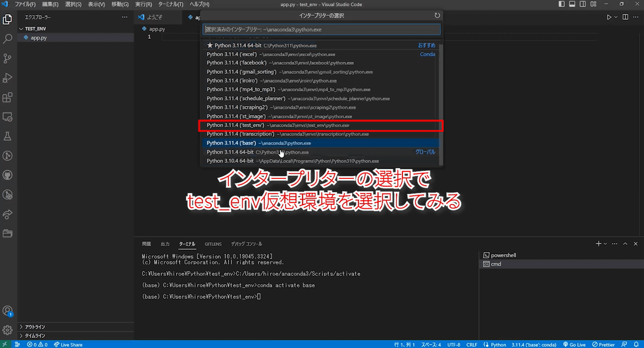
Task: Expand the アウトライン section
Action: tap(75, 327)
